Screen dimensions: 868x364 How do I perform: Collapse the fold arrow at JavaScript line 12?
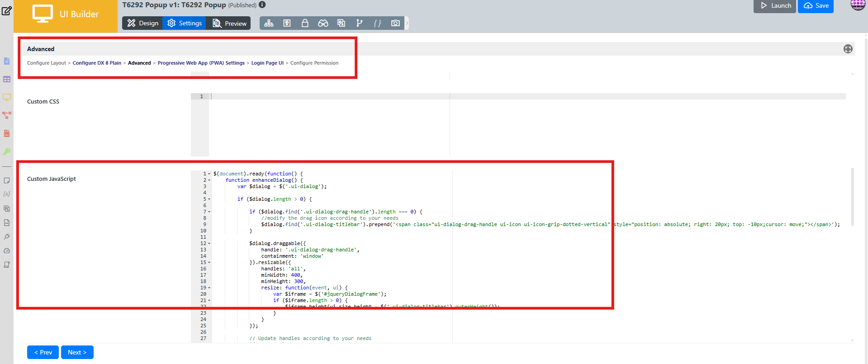(209, 244)
